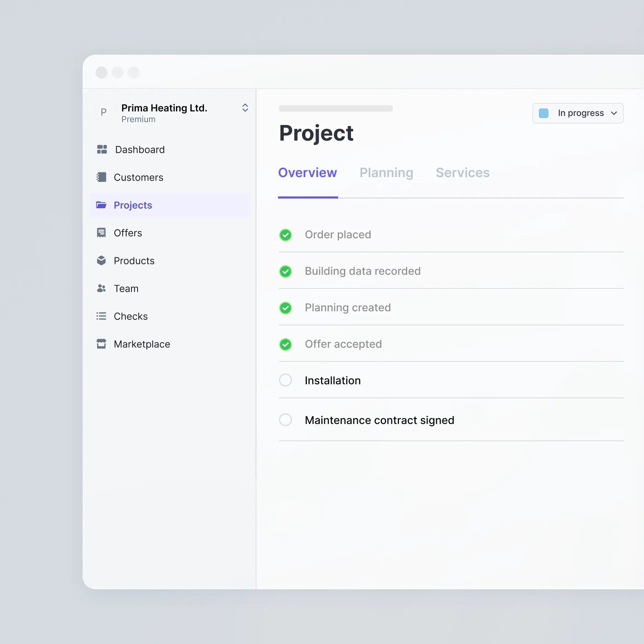Click the Products box icon
The image size is (644, 644).
coord(101,260)
